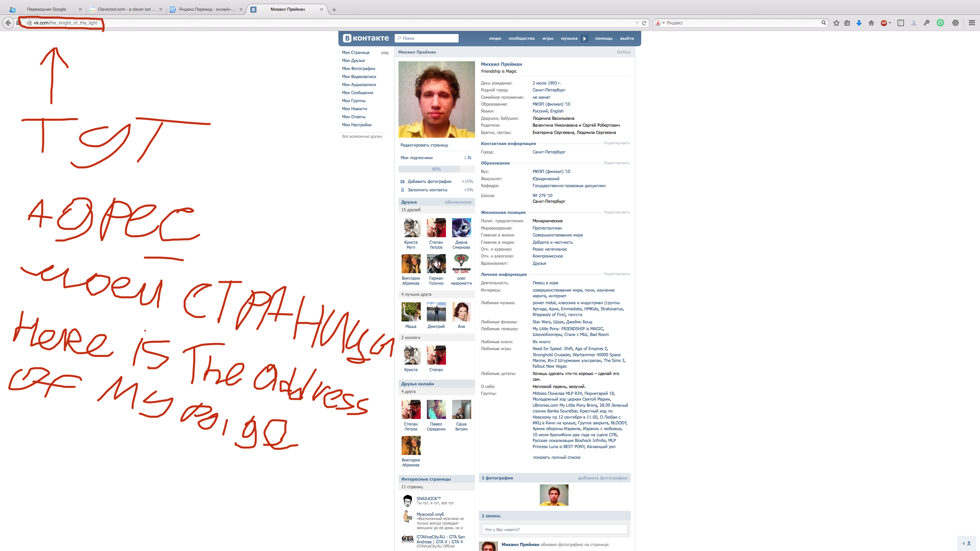This screenshot has width=980, height=551.
Task: Switch to the Переводчик Google tab
Action: click(47, 10)
